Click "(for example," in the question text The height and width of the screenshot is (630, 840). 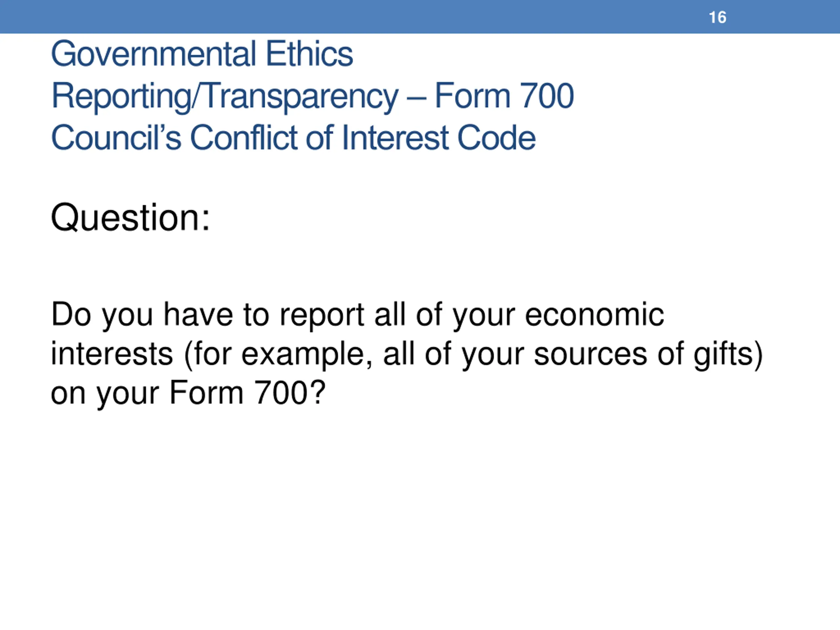click(278, 355)
